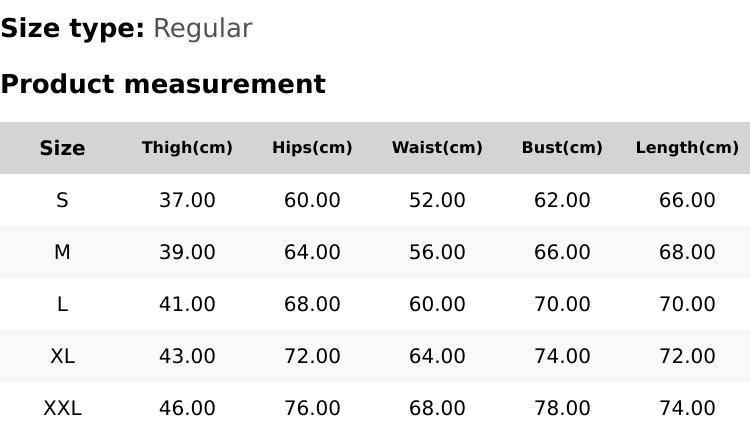Image resolution: width=750 pixels, height=434 pixels.
Task: Click the Length(cm) column header
Action: (x=687, y=148)
